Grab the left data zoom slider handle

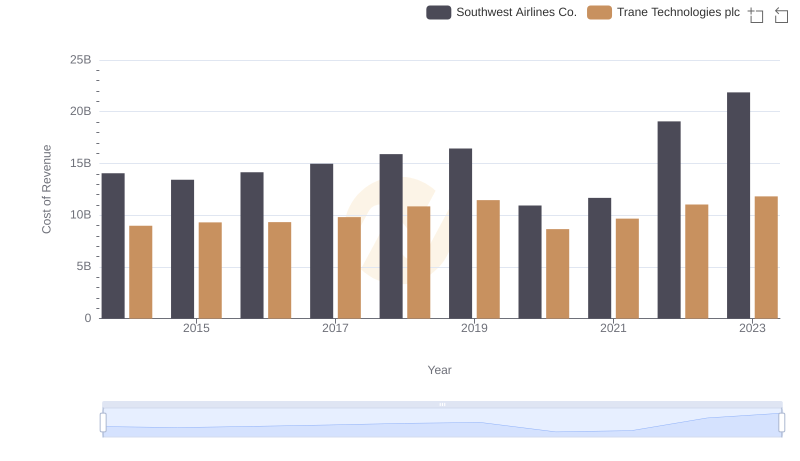click(x=103, y=423)
